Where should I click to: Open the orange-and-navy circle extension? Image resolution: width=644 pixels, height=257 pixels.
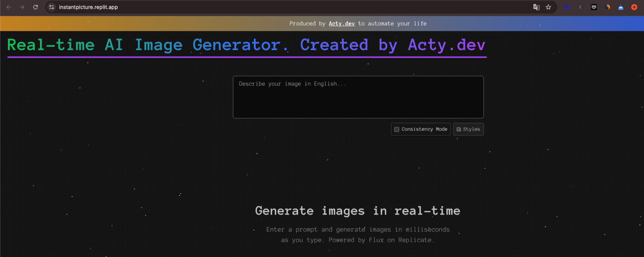[x=608, y=7]
